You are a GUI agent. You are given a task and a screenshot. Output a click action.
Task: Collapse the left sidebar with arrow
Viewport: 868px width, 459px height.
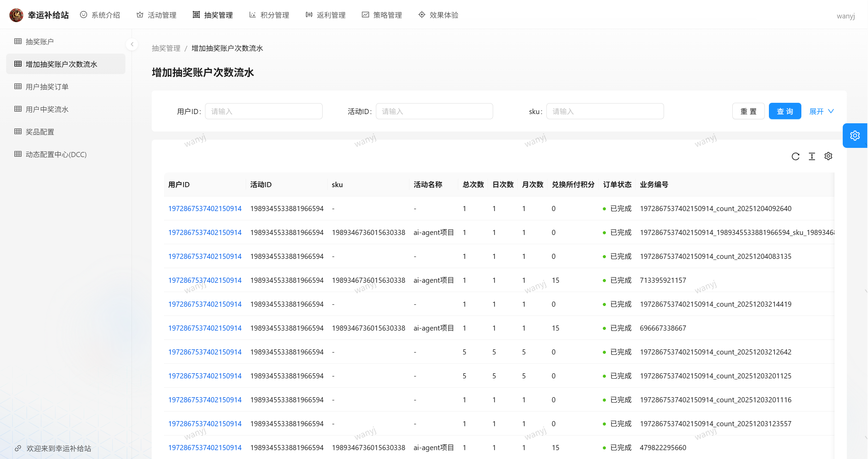[132, 44]
